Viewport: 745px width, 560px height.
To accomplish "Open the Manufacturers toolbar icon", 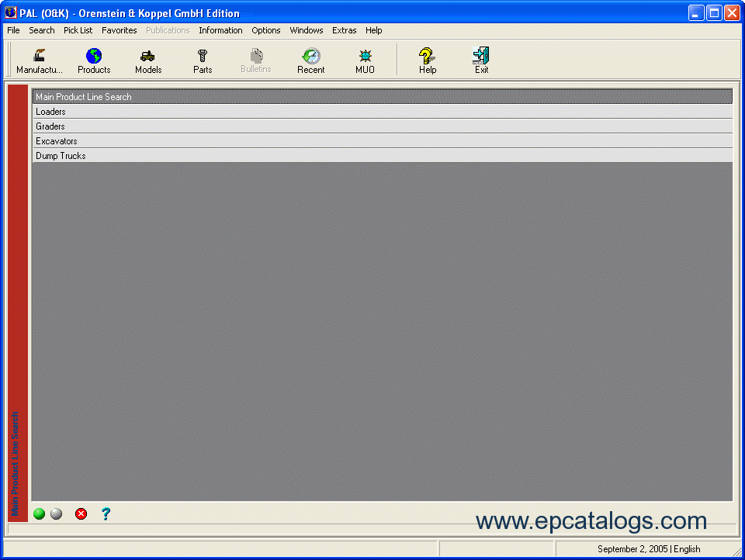I will point(40,60).
